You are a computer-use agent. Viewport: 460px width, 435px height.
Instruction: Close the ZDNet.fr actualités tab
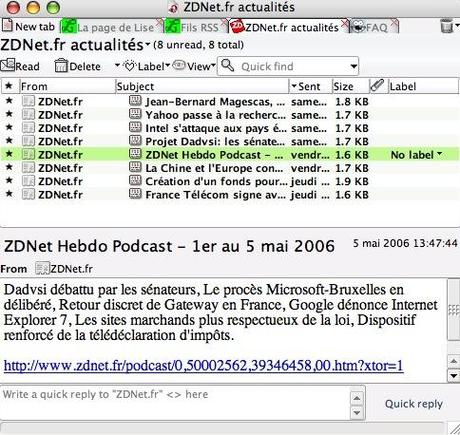pyautogui.click(x=345, y=23)
